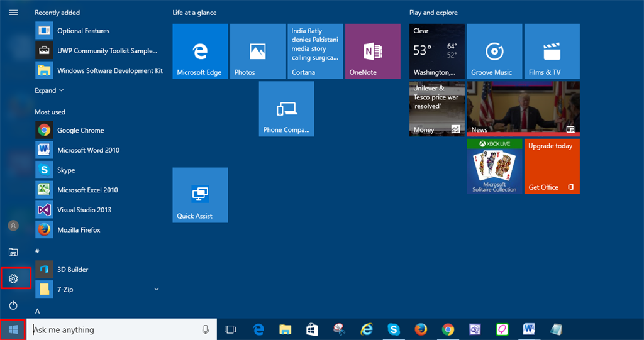
Task: Open the News live tile
Action: (523, 109)
